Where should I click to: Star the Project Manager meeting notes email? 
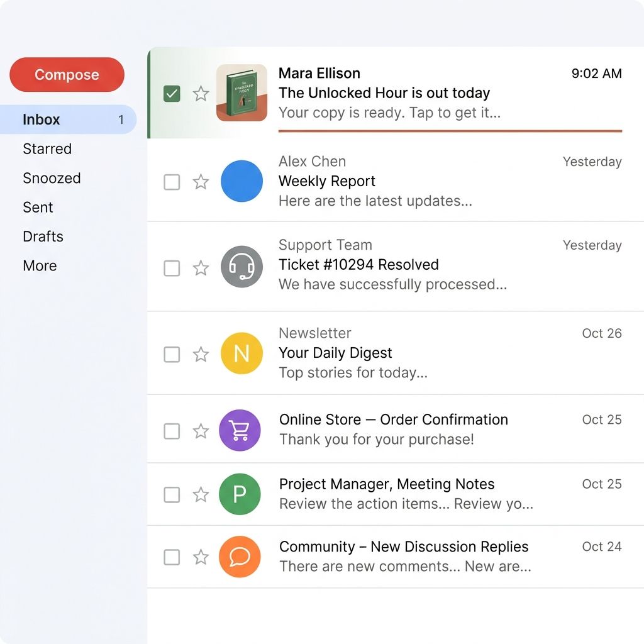pyautogui.click(x=201, y=494)
